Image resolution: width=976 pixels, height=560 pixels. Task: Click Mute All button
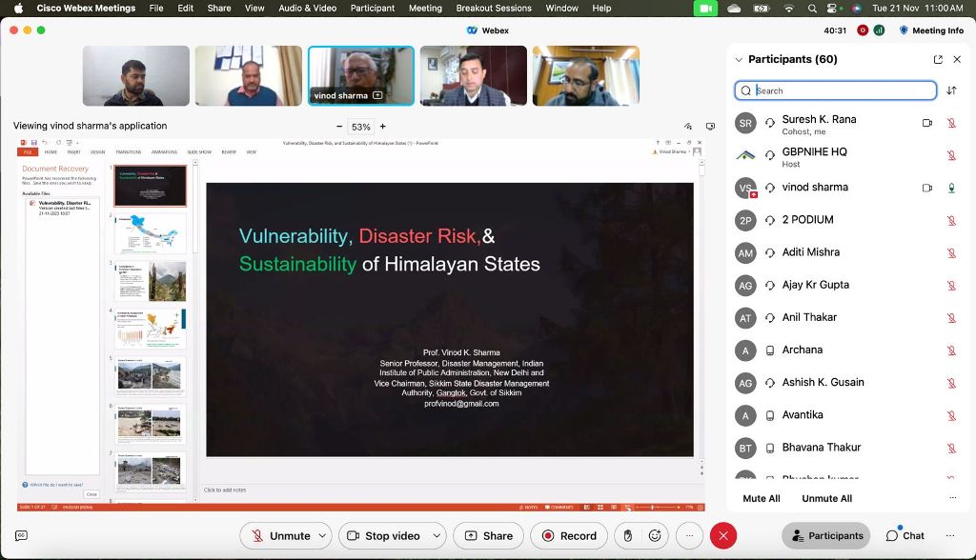point(761,498)
